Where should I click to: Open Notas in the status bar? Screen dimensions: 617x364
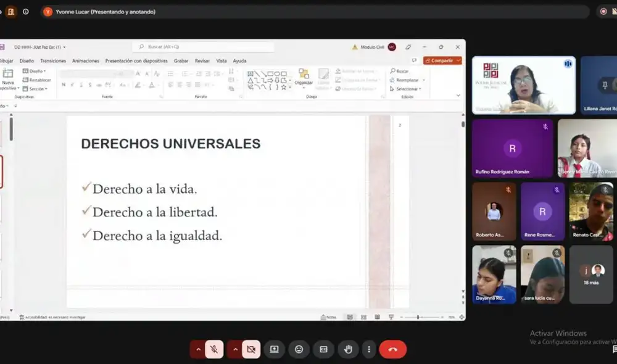(329, 316)
